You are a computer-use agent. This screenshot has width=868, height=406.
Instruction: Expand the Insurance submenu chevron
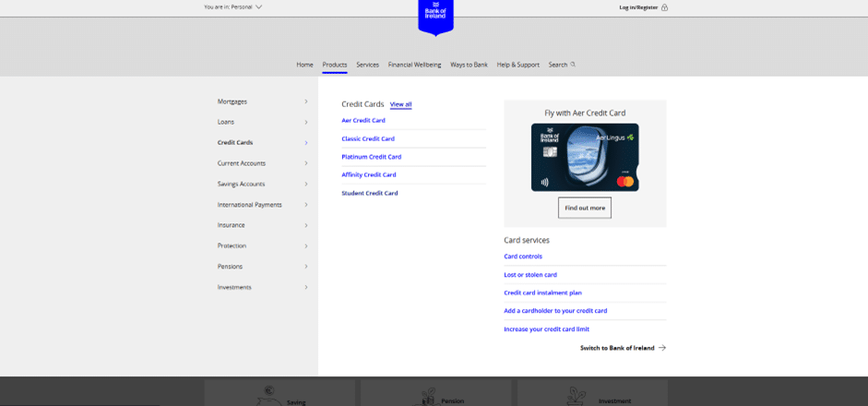(305, 225)
